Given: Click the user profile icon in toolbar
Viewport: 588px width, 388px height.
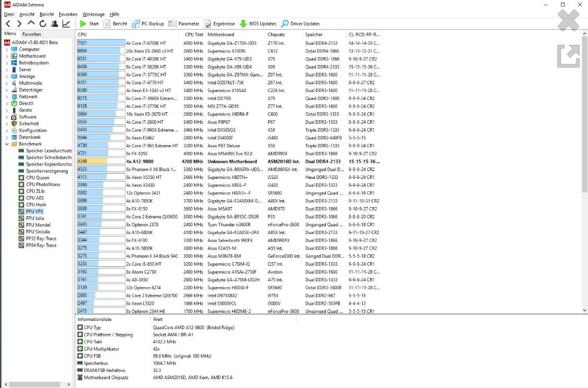Looking at the screenshot, I should [x=55, y=23].
